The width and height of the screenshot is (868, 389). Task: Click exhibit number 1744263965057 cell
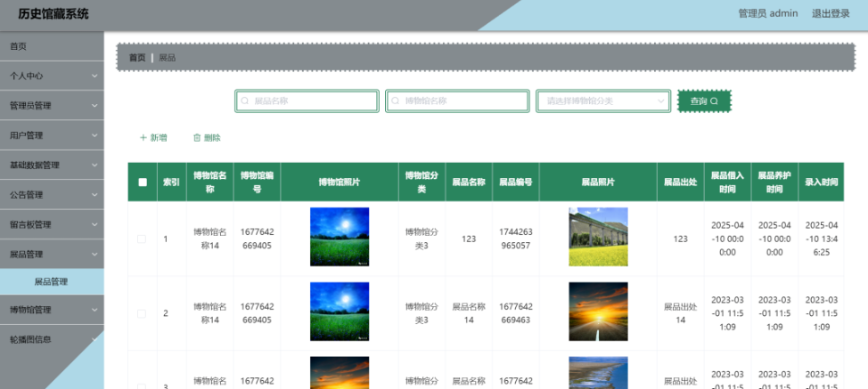coord(515,239)
